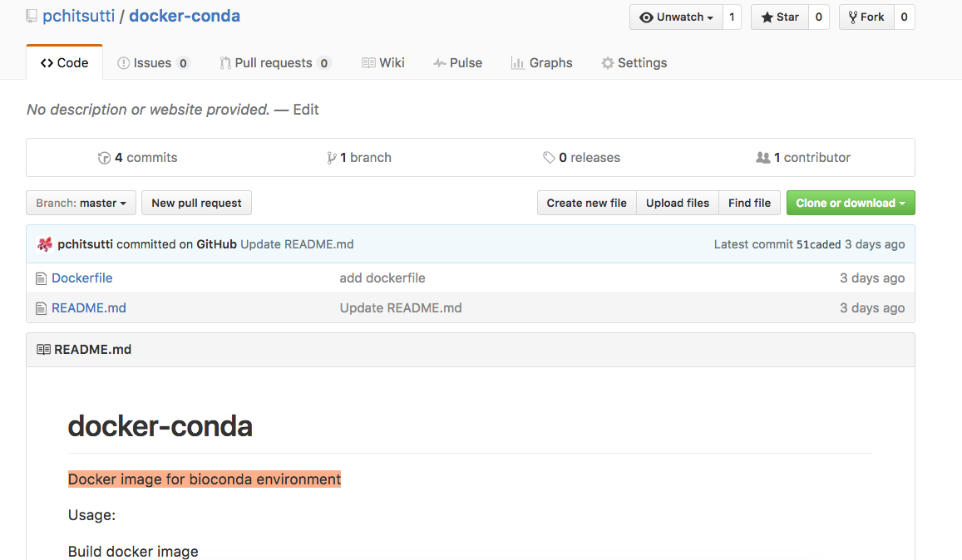The height and width of the screenshot is (560, 962).
Task: Click the pull request icon on Pull requests tab
Action: (225, 62)
